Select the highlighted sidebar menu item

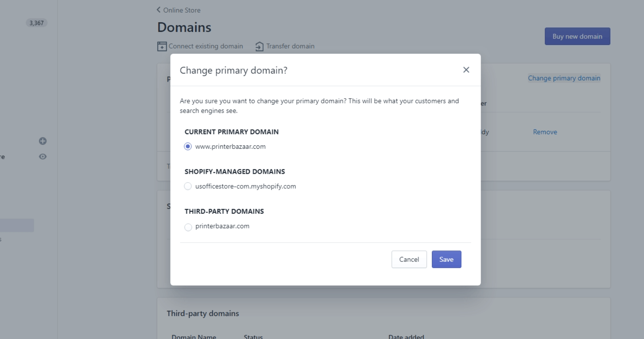[17, 225]
